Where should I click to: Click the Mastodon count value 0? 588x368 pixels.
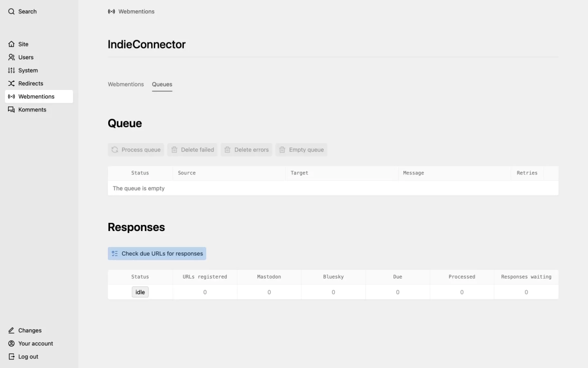click(269, 292)
